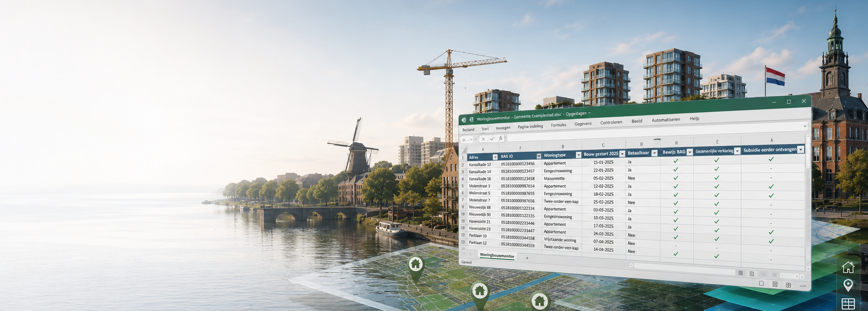868x311 pixels.
Task: Click the Bewijs BAG checkmark for Kanaalkade 12
Action: [676, 161]
